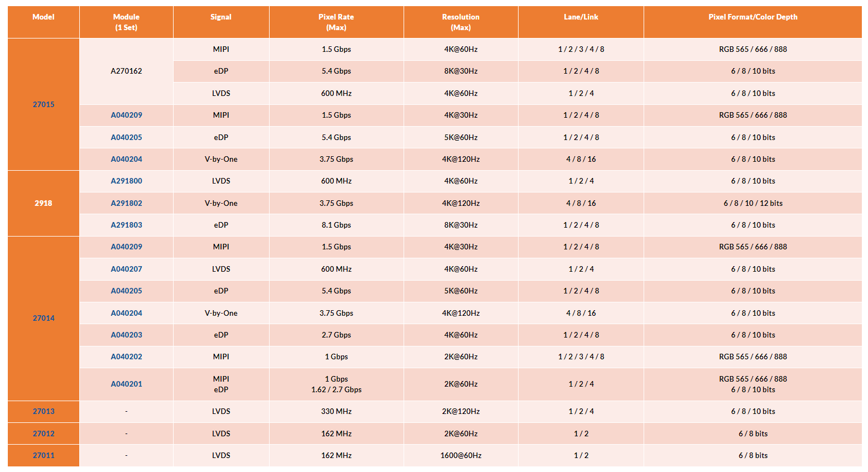The height and width of the screenshot is (472, 868).
Task: Open the 27014 model link
Action: click(44, 318)
